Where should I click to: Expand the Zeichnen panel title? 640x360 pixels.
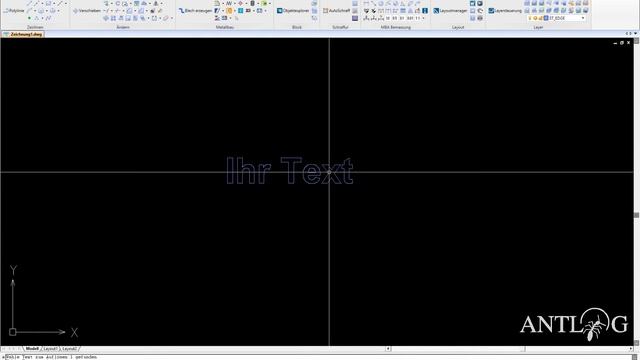click(35, 27)
